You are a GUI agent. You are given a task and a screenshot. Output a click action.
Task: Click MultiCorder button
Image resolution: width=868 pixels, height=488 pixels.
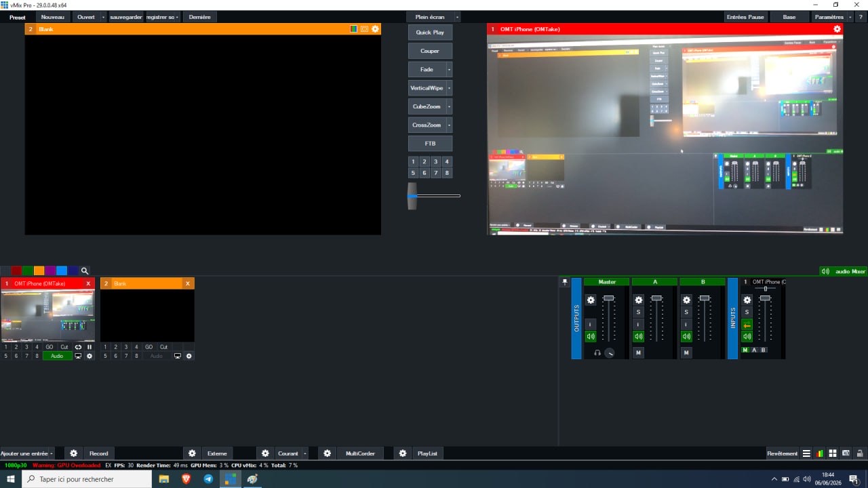[x=360, y=453]
